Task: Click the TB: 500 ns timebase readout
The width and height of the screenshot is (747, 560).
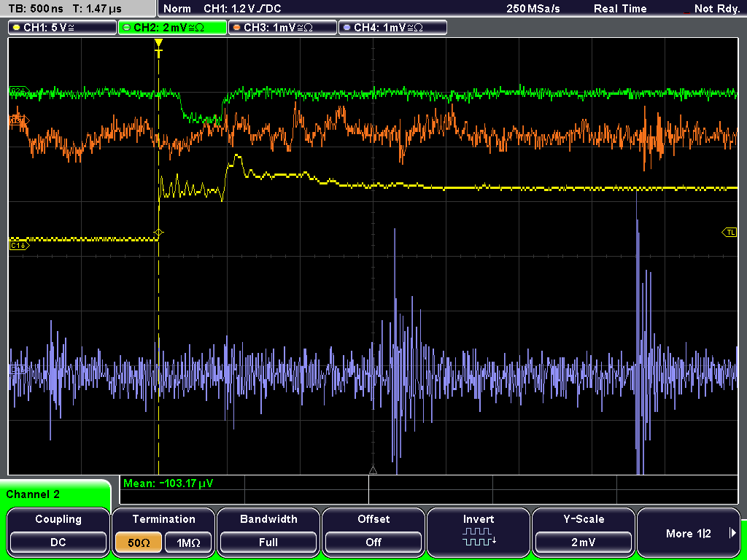Action: [36, 9]
